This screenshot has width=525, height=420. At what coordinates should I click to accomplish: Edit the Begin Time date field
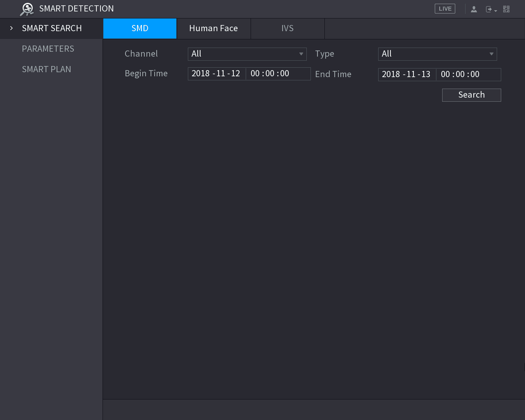[x=217, y=73]
